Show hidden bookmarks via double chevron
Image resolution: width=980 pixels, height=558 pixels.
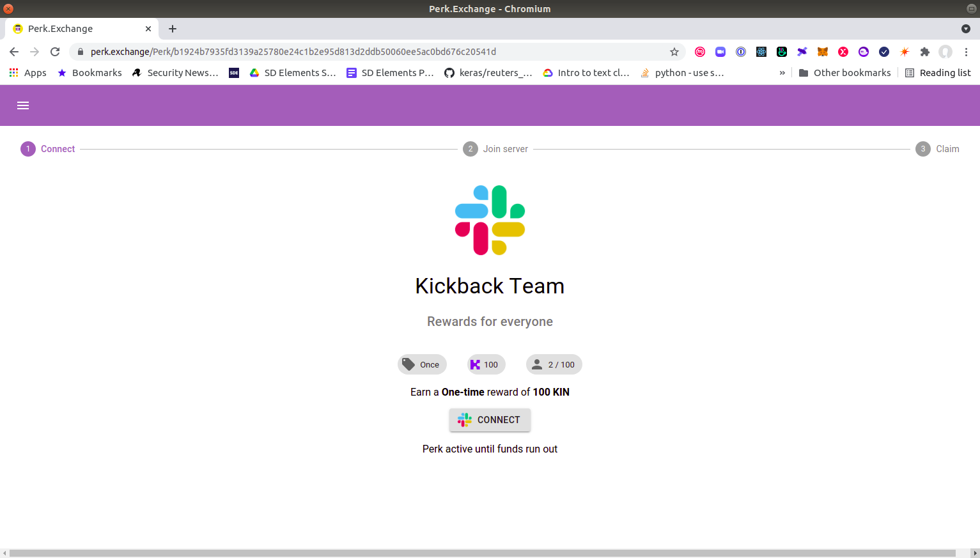click(x=782, y=73)
